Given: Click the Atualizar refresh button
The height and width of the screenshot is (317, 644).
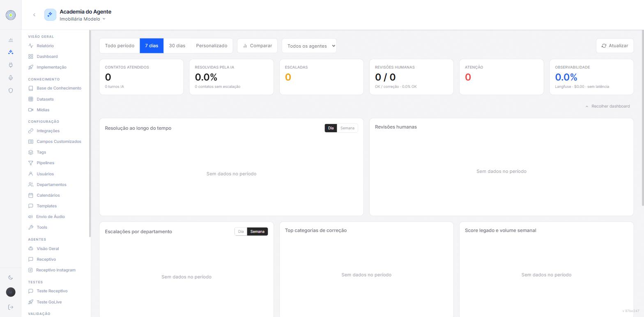Looking at the screenshot, I should click(614, 46).
